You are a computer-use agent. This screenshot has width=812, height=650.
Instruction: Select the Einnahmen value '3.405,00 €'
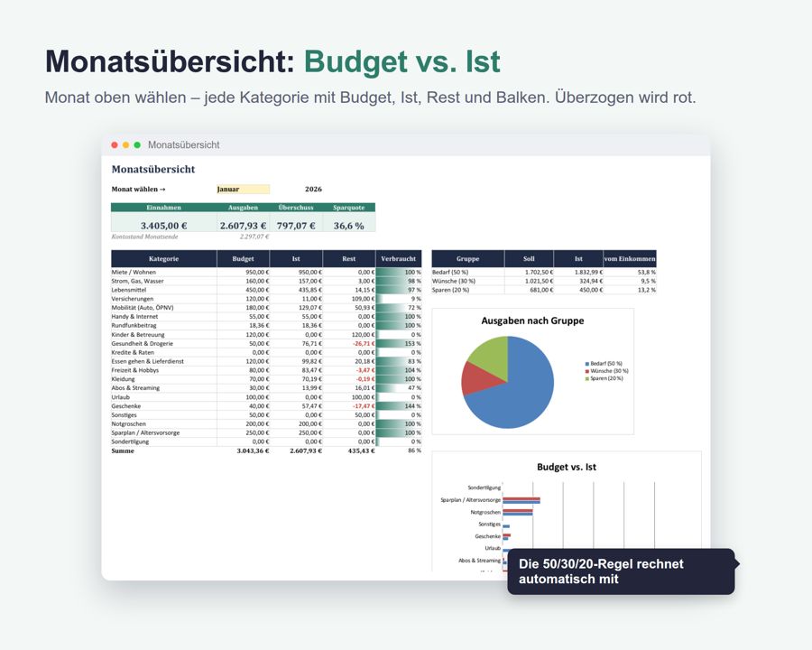[x=163, y=226]
